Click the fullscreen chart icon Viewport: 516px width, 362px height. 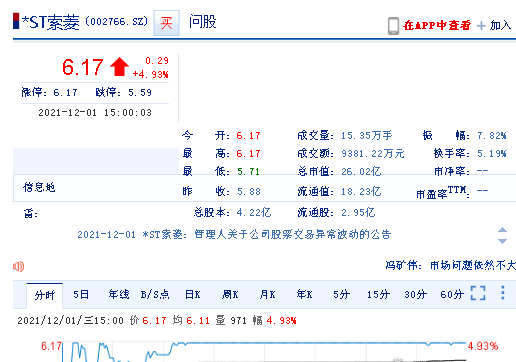tap(478, 293)
